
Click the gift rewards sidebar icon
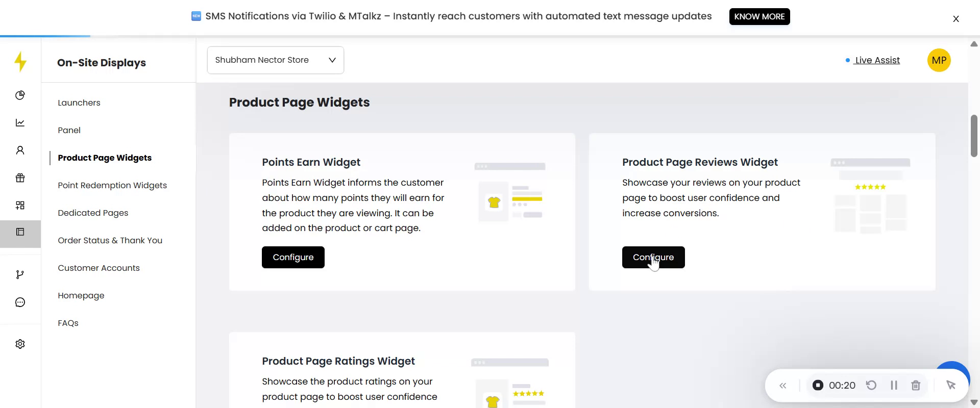pos(20,178)
